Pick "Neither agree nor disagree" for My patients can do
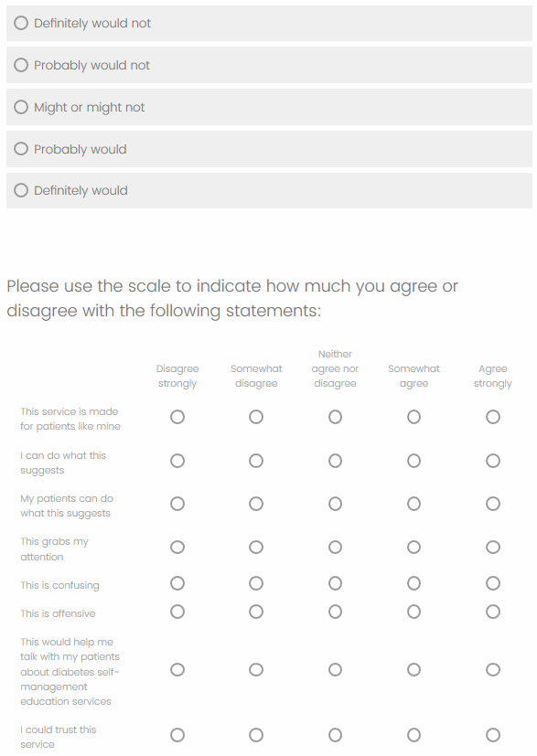Image resolution: width=537 pixels, height=756 pixels. click(336, 504)
